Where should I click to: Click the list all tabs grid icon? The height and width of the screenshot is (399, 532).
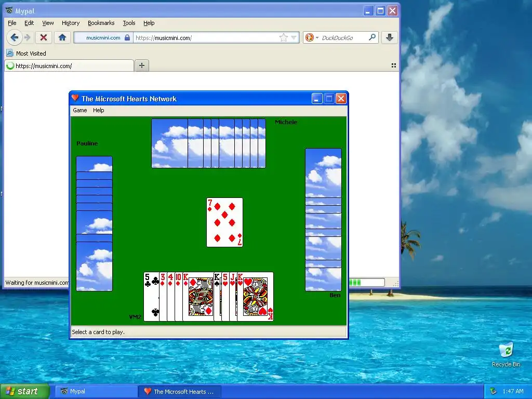[x=394, y=65]
